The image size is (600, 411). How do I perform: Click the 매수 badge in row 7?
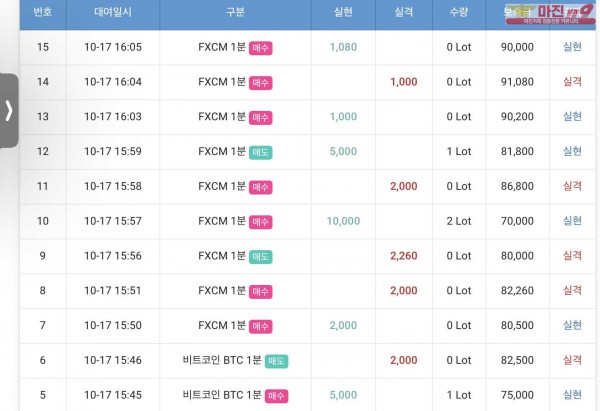(x=261, y=327)
